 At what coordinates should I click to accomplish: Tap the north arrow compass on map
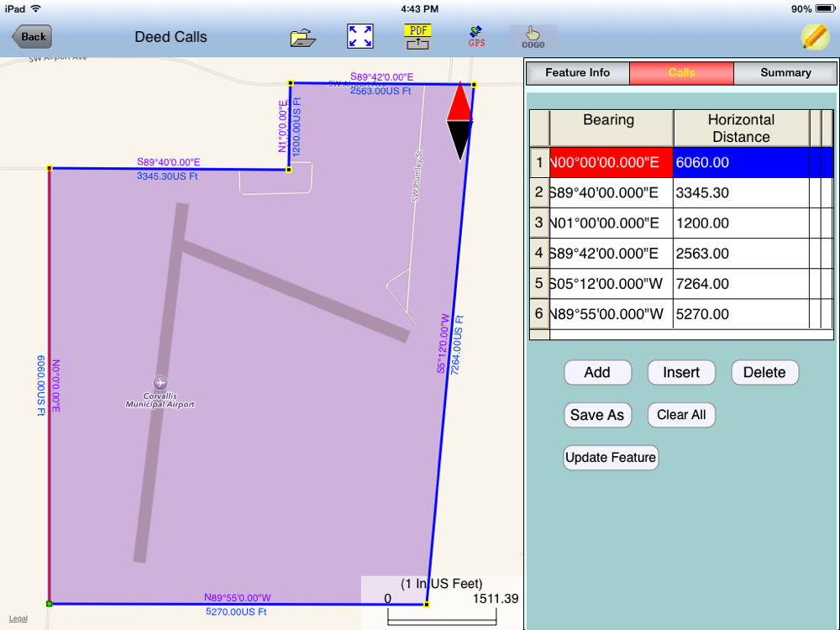pos(459,122)
